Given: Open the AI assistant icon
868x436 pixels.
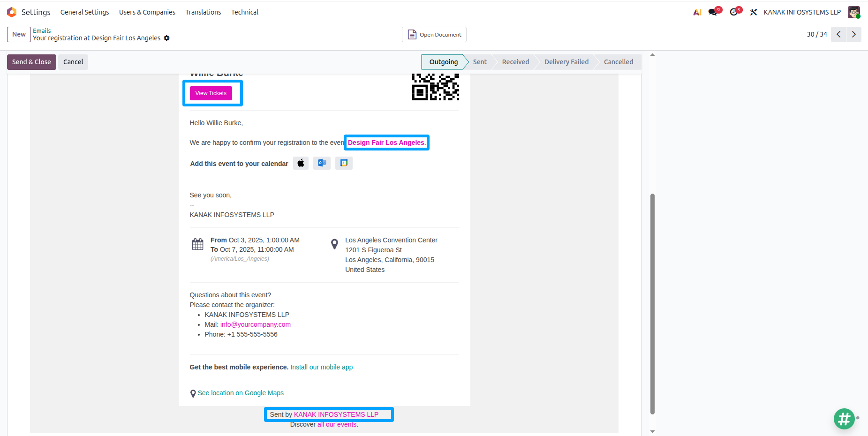Looking at the screenshot, I should tap(697, 12).
